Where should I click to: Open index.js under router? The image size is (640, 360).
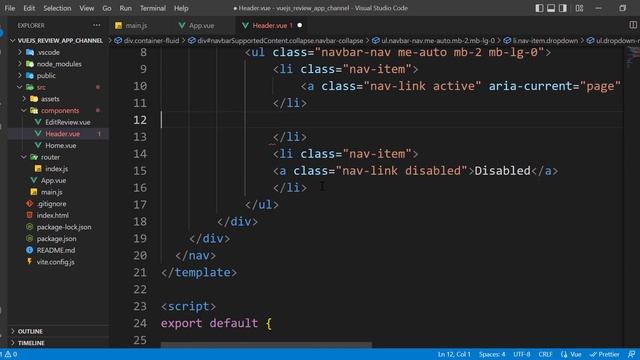click(x=58, y=169)
